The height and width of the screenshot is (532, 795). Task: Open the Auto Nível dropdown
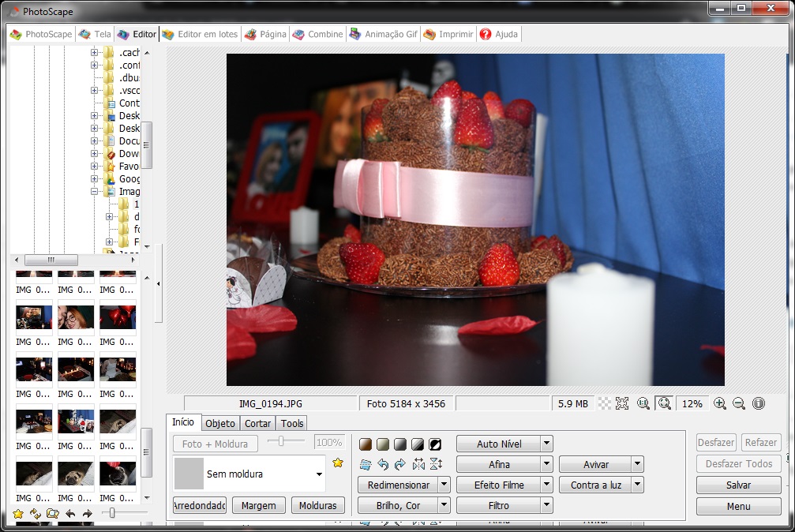click(x=545, y=443)
